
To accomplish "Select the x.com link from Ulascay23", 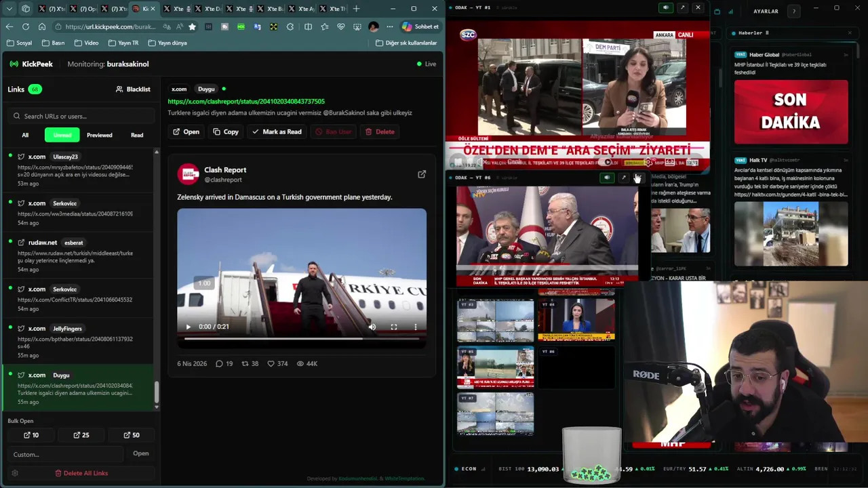I will (x=78, y=169).
